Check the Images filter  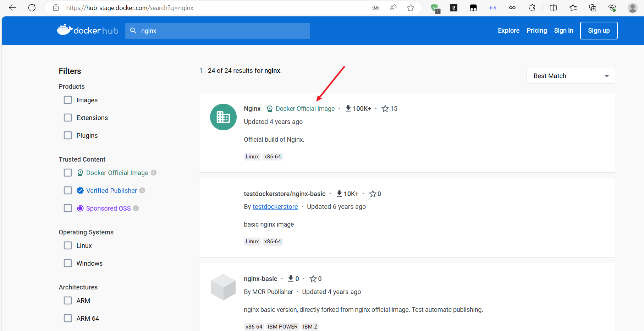tap(68, 100)
